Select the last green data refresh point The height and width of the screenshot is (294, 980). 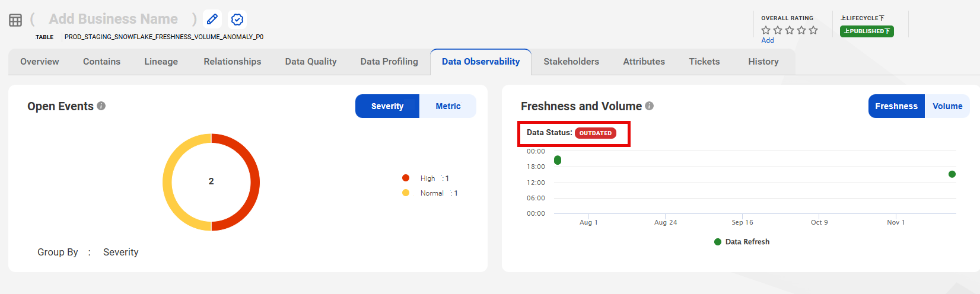click(x=952, y=174)
